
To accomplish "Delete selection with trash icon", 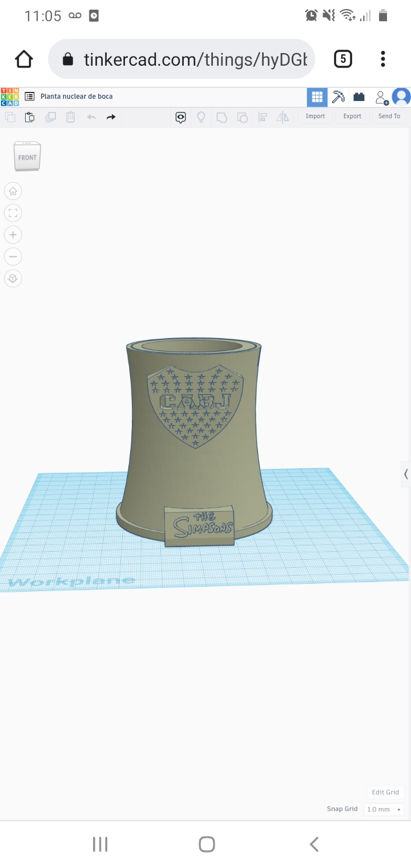I will tap(70, 117).
